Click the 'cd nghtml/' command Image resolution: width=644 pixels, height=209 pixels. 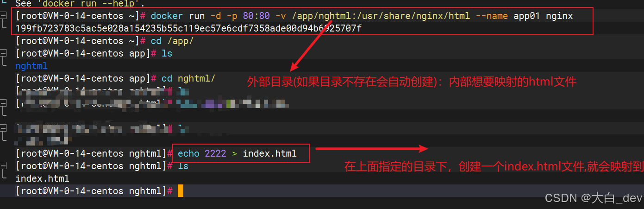[188, 79]
